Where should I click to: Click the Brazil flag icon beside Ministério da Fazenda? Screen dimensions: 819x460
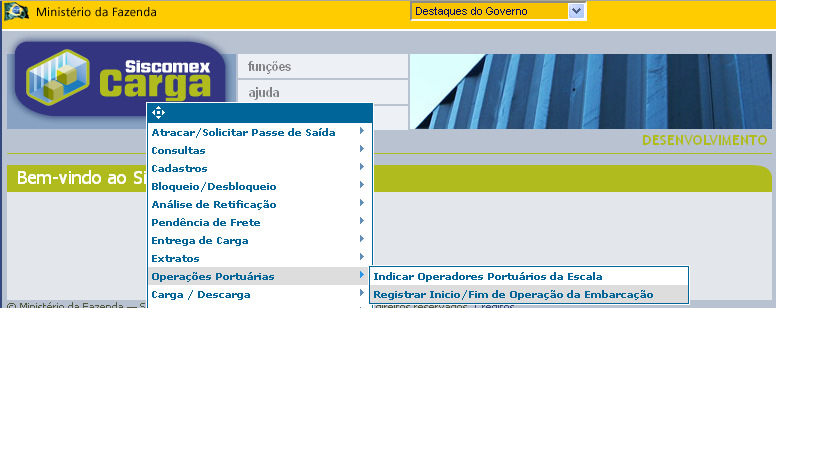16,11
